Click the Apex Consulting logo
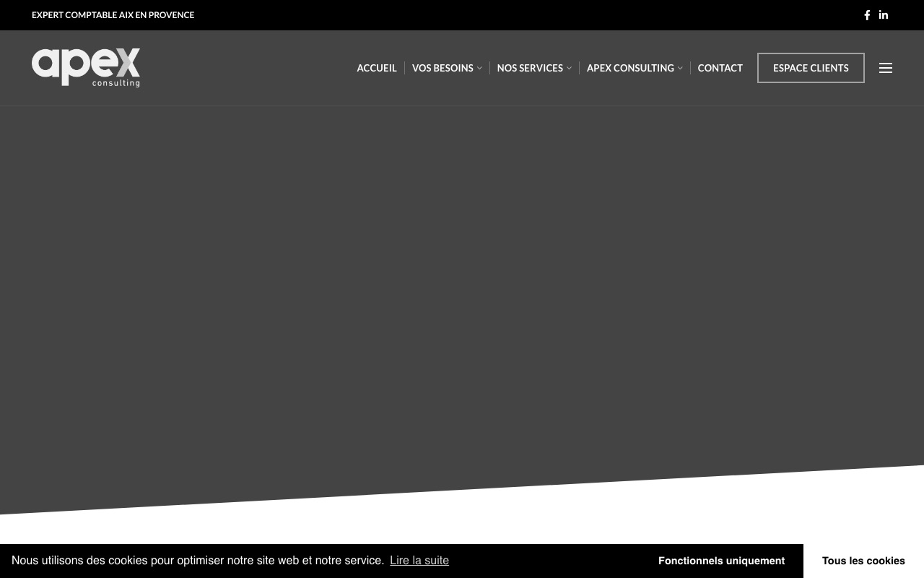This screenshot has height=578, width=924. (86, 68)
